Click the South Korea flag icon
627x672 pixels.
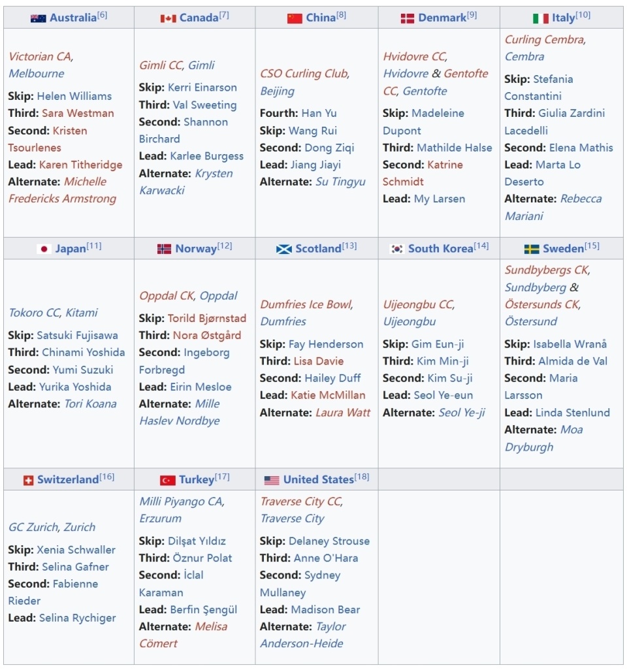396,249
